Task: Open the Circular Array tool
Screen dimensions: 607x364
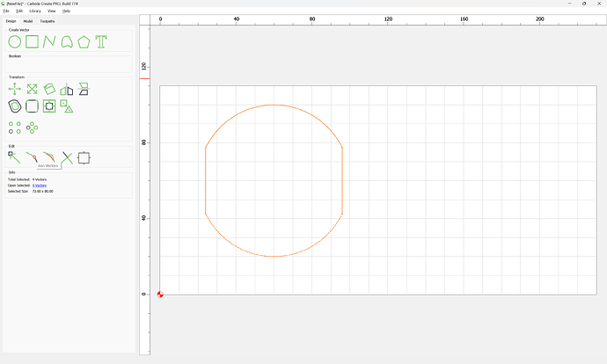Action: coord(33,127)
